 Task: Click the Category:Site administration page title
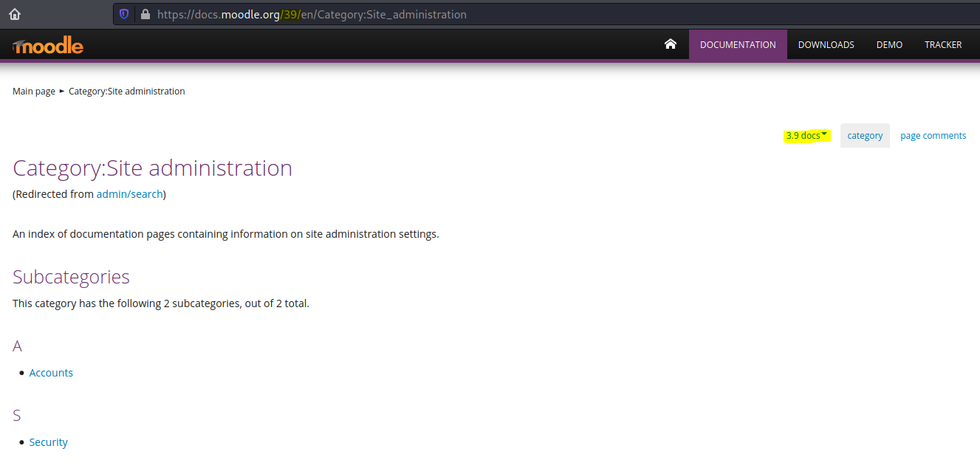coord(152,168)
